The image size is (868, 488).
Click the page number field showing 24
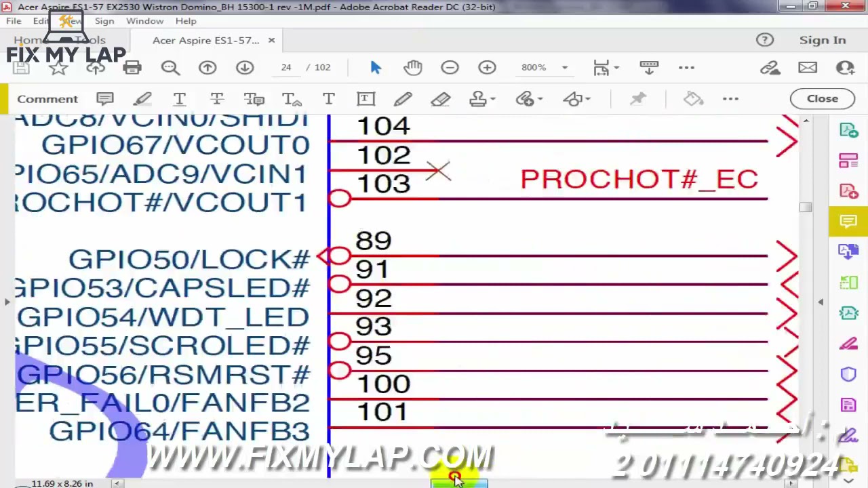click(285, 67)
